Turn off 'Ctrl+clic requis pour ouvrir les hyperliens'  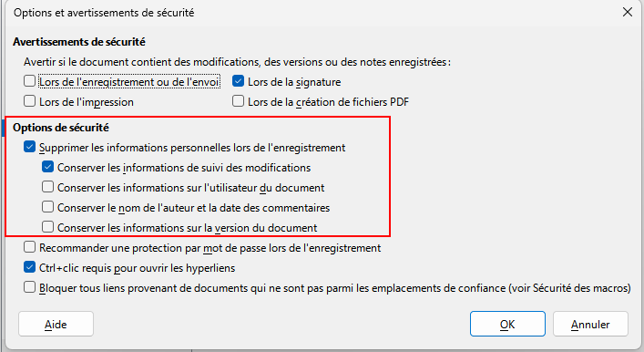29,267
